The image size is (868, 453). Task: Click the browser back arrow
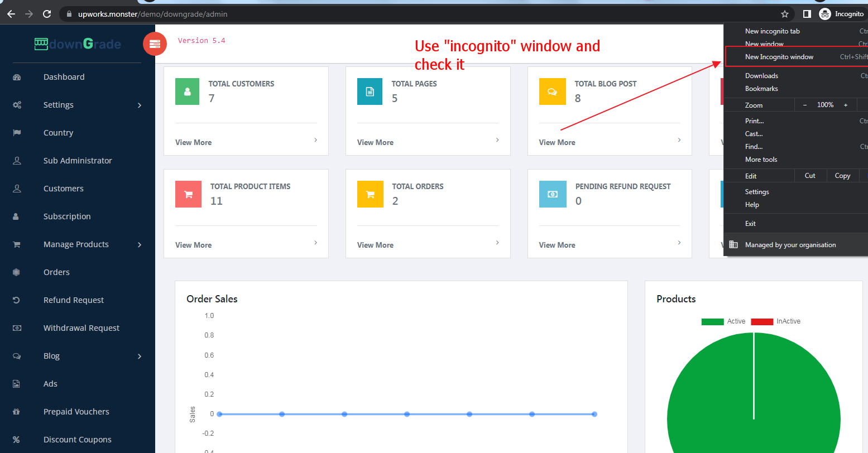tap(11, 14)
